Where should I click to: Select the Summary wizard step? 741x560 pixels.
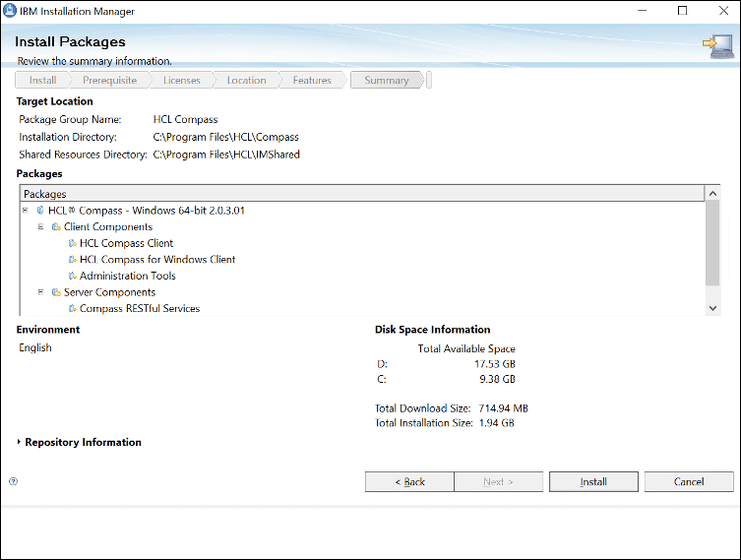[x=387, y=81]
